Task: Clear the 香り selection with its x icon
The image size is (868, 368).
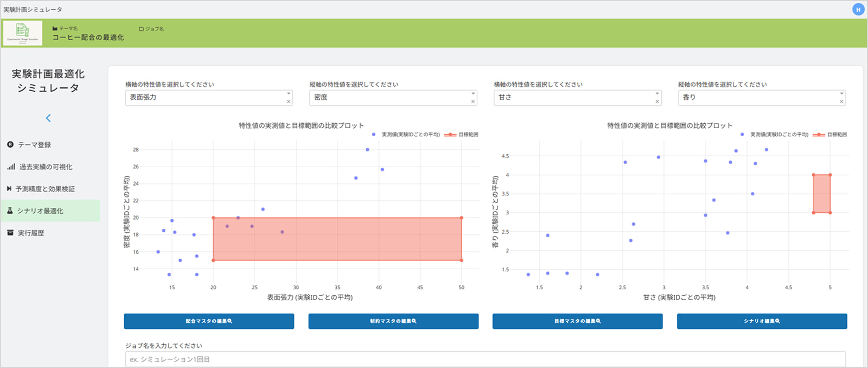Action: [841, 101]
